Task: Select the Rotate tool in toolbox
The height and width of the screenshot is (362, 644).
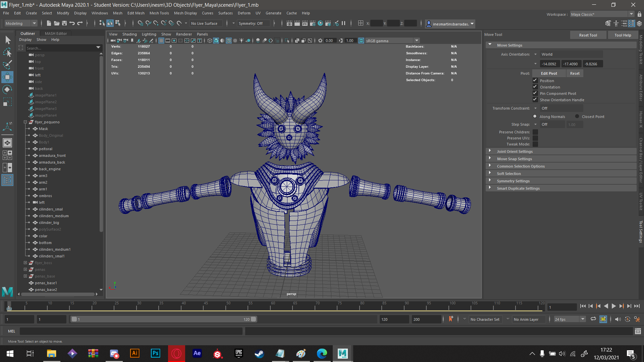Action: (7, 89)
